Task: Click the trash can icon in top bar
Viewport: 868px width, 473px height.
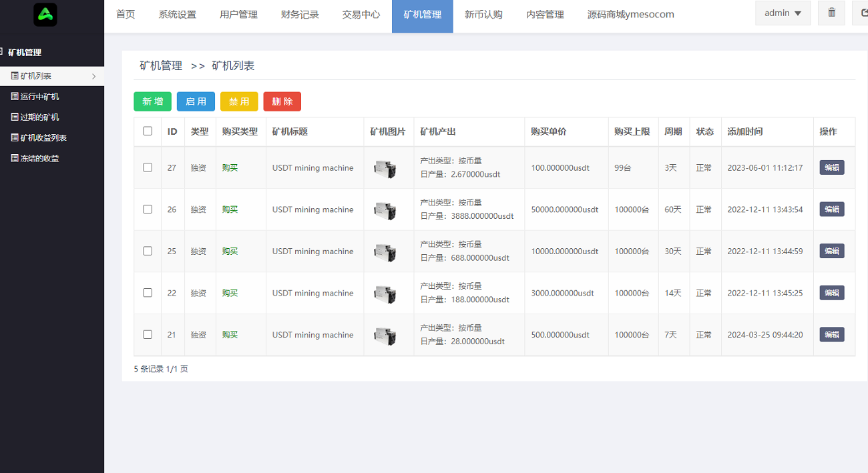Action: coord(831,13)
